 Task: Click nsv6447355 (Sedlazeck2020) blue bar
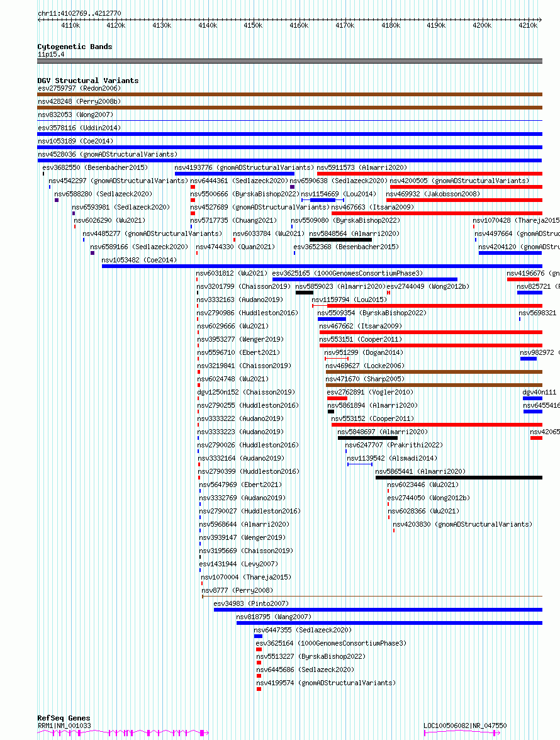pyautogui.click(x=258, y=636)
